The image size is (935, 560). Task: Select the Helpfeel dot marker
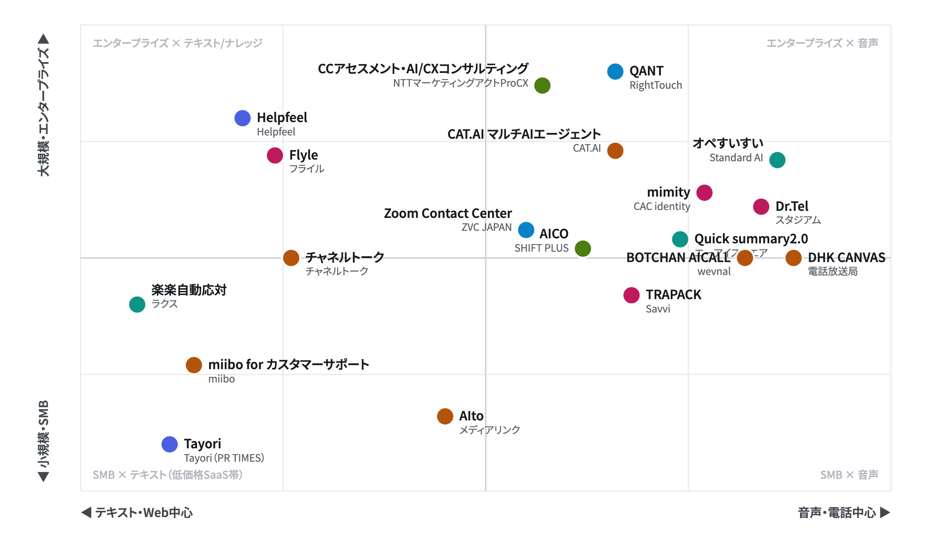point(242,118)
